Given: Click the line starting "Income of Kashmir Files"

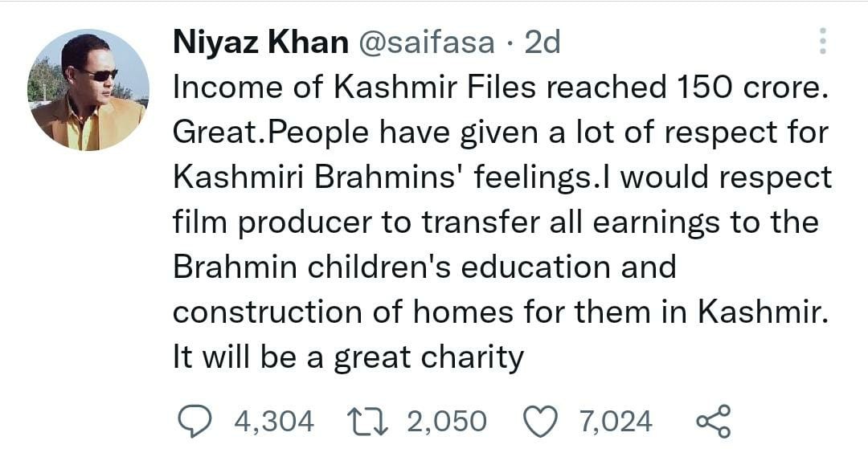Looking at the screenshot, I should point(500,88).
